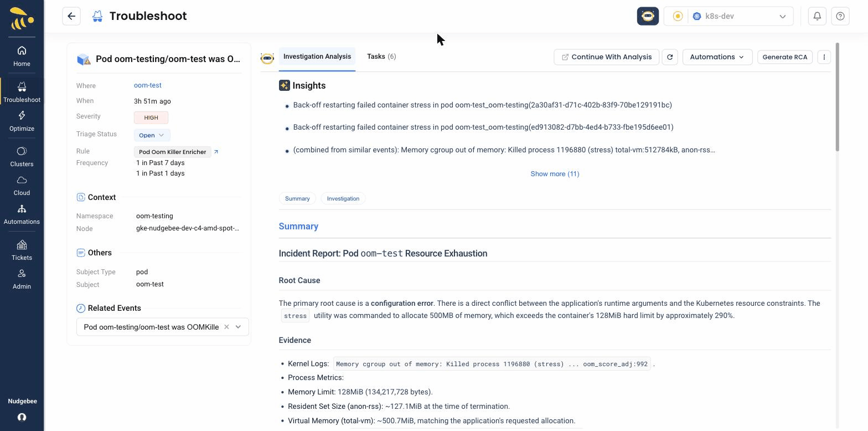Image resolution: width=868 pixels, height=431 pixels.
Task: Click the HIGH severity badge
Action: (x=151, y=117)
